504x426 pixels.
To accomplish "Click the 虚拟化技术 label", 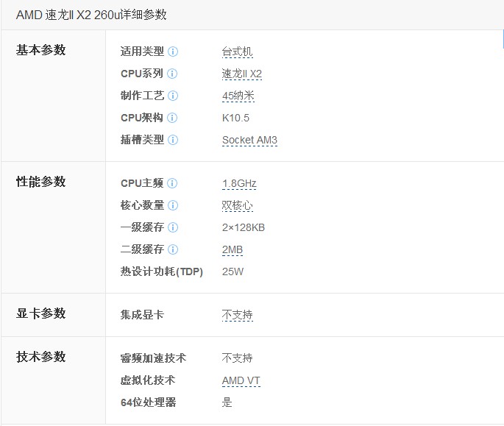I will (148, 380).
